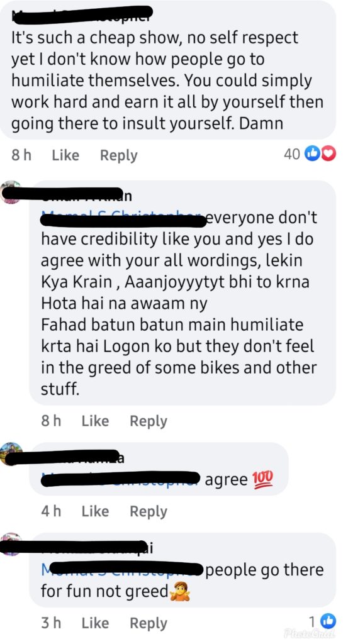
Task: Open the blue thumbs-up reaction on top comment
Action: 312,155
